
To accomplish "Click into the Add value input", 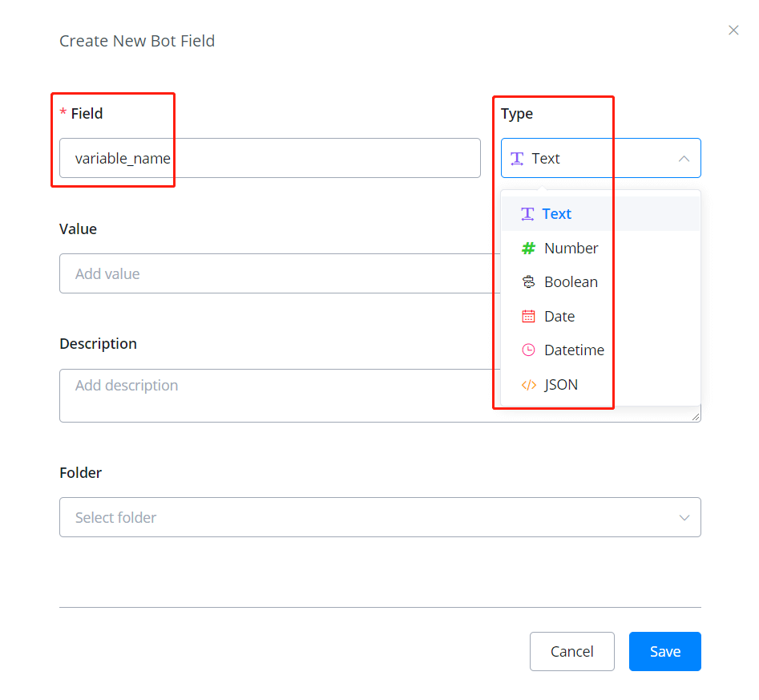I will 273,274.
